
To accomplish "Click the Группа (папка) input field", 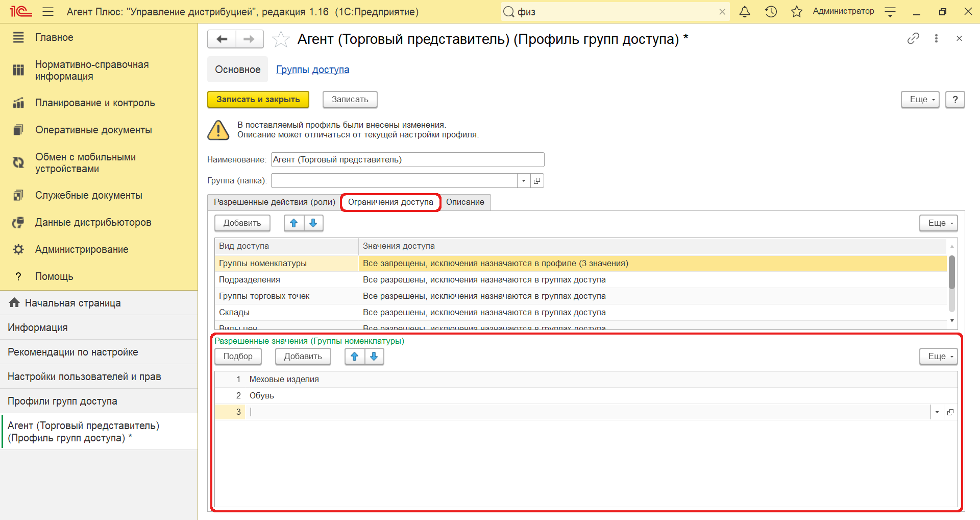I will (x=394, y=180).
